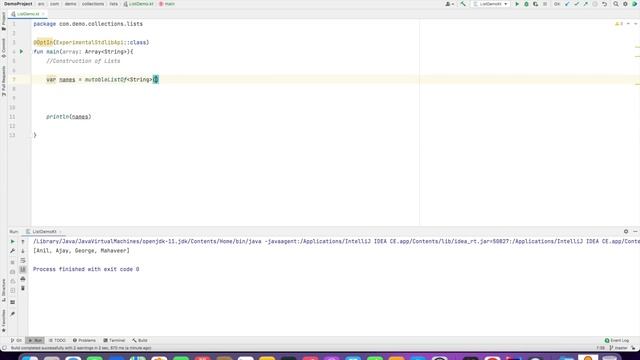Click the collections breadcrumb

click(x=93, y=4)
